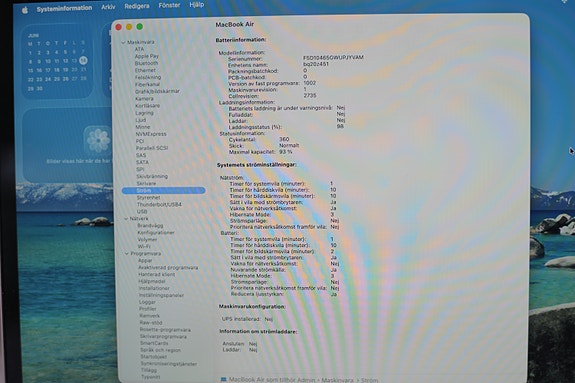Select ATA in the sidebar

[139, 49]
